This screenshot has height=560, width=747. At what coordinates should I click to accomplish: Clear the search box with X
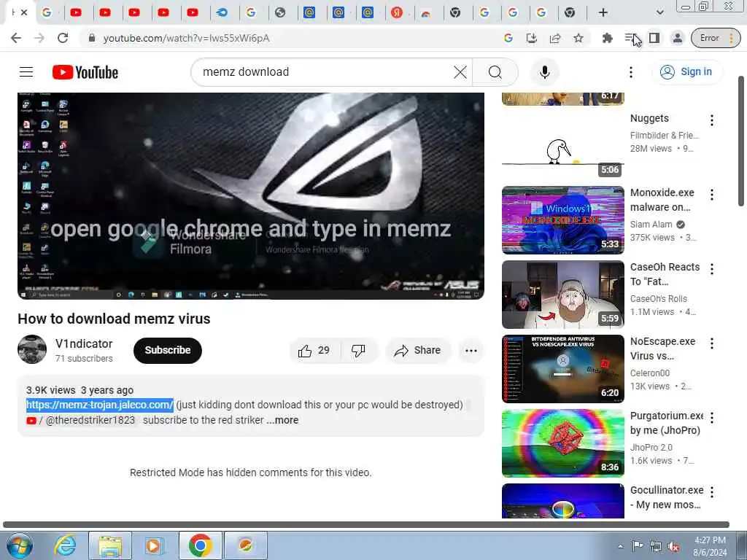460,72
